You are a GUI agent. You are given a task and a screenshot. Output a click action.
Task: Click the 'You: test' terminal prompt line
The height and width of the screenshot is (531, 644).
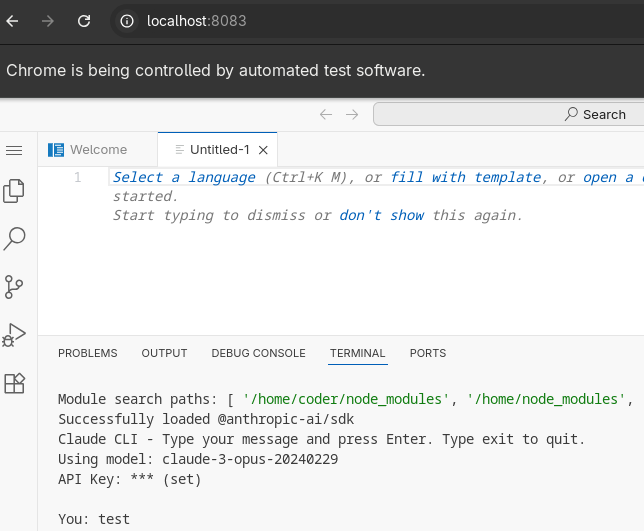[x=94, y=519]
